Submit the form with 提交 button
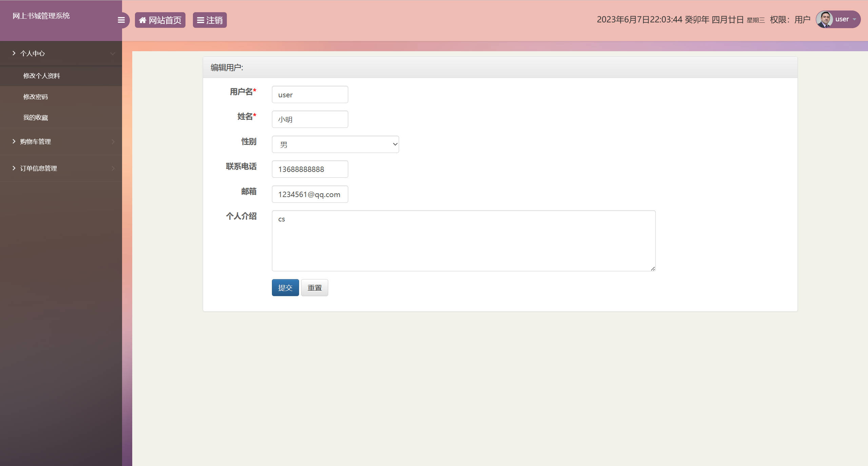 click(x=285, y=288)
